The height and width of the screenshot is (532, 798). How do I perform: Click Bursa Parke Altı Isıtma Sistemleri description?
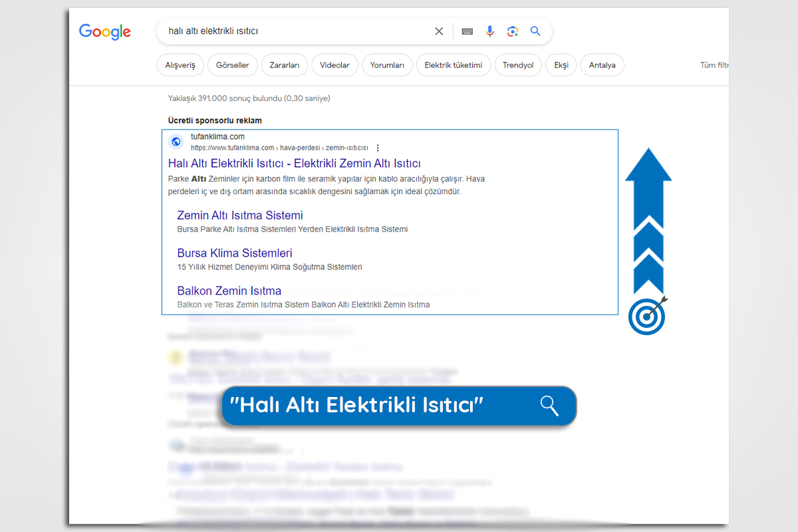[x=293, y=229]
